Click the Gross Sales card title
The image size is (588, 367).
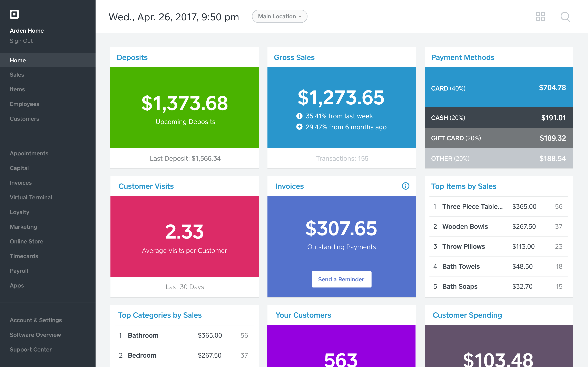(294, 57)
